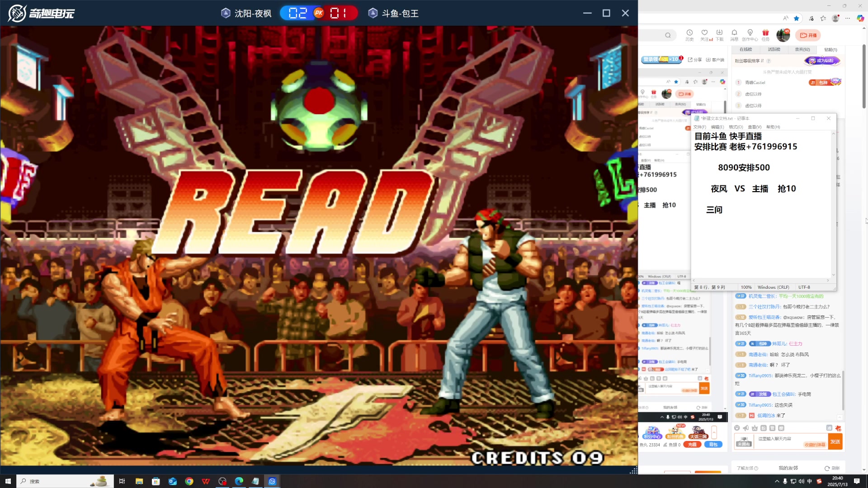Click the help question mark beside 粉丝等级排序
The image size is (868, 488).
coord(769,61)
